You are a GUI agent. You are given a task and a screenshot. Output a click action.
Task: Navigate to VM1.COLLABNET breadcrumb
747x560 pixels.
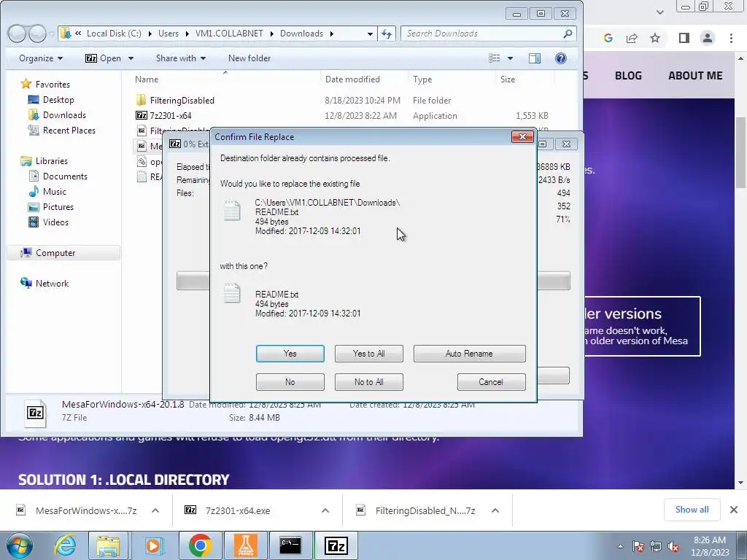[229, 34]
